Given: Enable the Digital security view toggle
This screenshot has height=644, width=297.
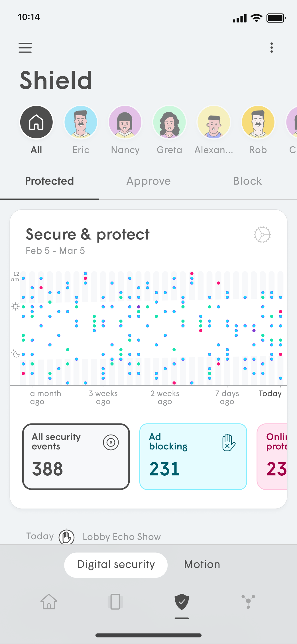Looking at the screenshot, I should 116,565.
